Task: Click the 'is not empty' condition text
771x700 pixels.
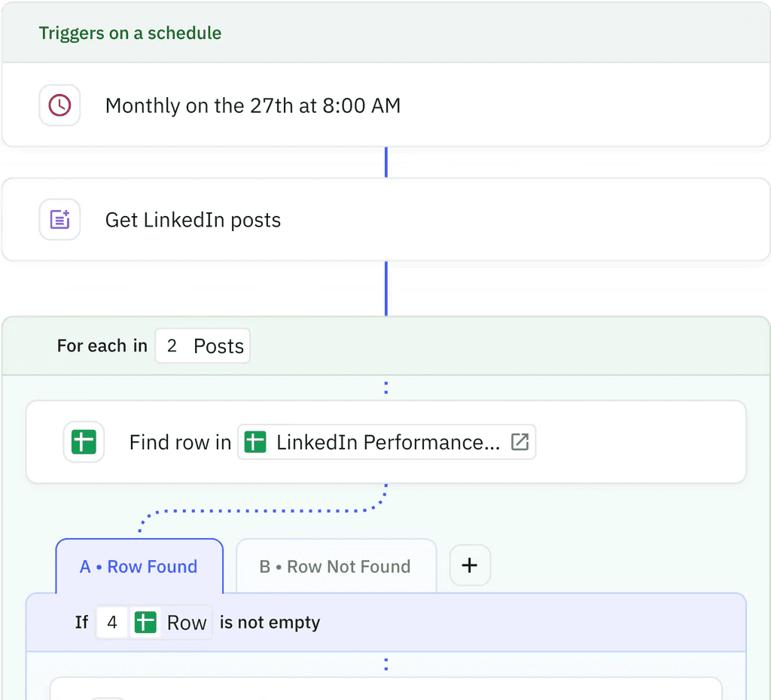Action: 270,622
